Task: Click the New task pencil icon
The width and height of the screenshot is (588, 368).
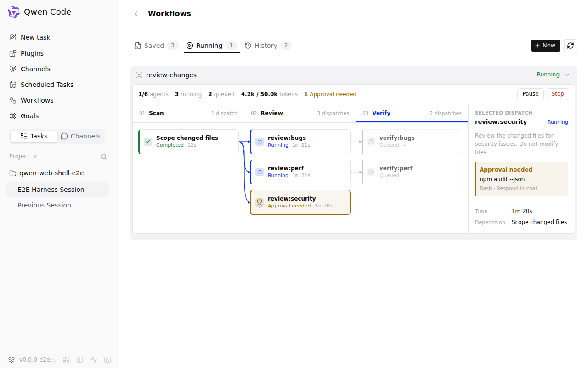Action: (13, 37)
